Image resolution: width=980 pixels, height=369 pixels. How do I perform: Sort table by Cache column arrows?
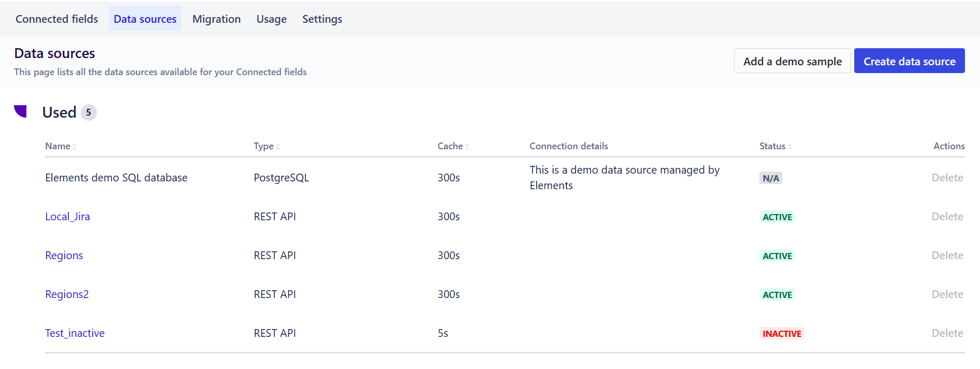pos(467,147)
